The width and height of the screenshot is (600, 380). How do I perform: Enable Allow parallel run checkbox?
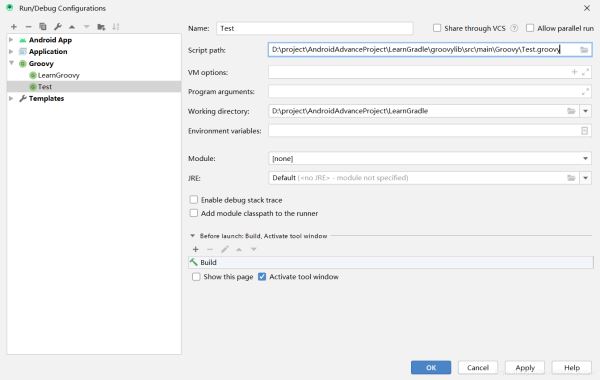(x=530, y=28)
